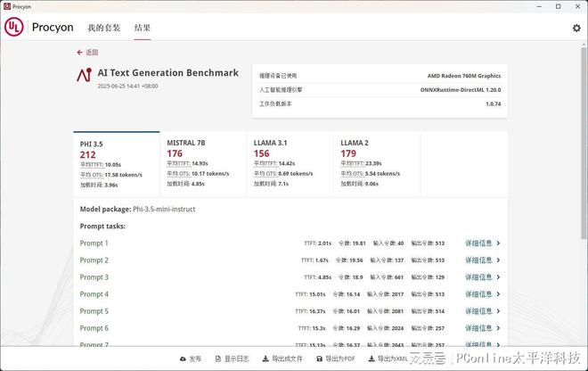The image size is (588, 371).
Task: Click Prompt 4 label
Action: [x=94, y=294]
